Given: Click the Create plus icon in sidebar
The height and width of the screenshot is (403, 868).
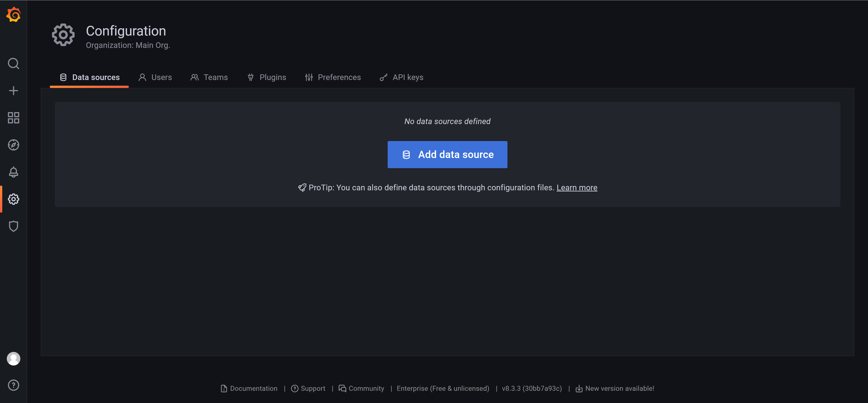Looking at the screenshot, I should [x=14, y=91].
